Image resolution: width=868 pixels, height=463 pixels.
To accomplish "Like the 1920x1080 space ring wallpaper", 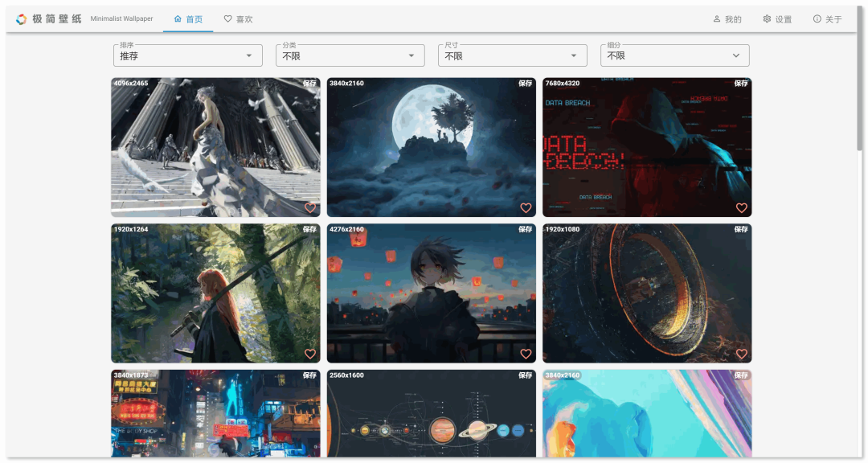I will pos(741,354).
